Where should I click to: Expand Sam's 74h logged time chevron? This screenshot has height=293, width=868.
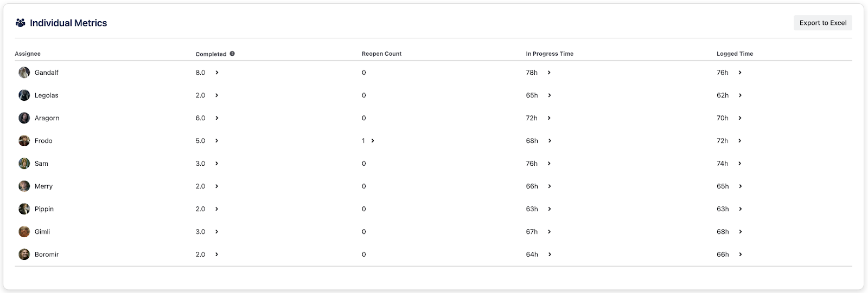740,164
